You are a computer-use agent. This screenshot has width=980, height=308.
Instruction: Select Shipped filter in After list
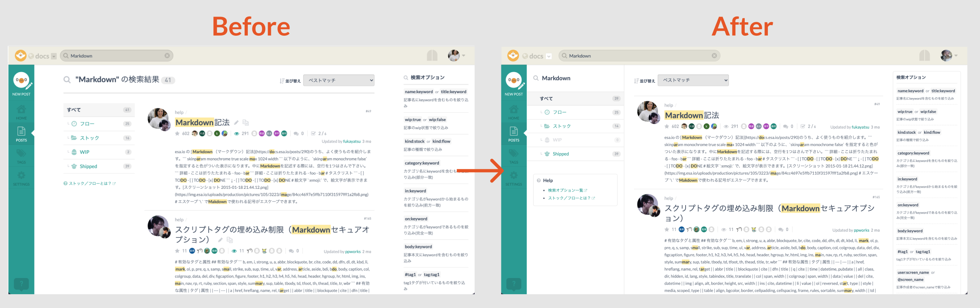pyautogui.click(x=575, y=154)
